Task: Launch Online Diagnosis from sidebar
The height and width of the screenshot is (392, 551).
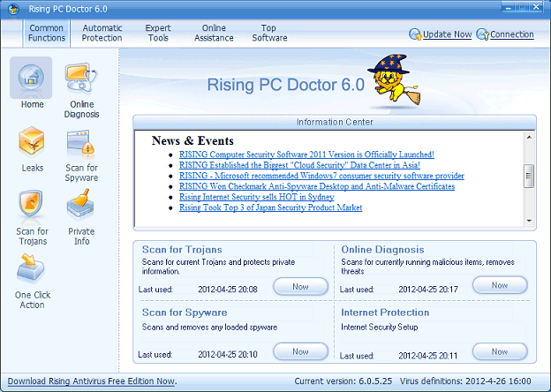Action: 81,79
